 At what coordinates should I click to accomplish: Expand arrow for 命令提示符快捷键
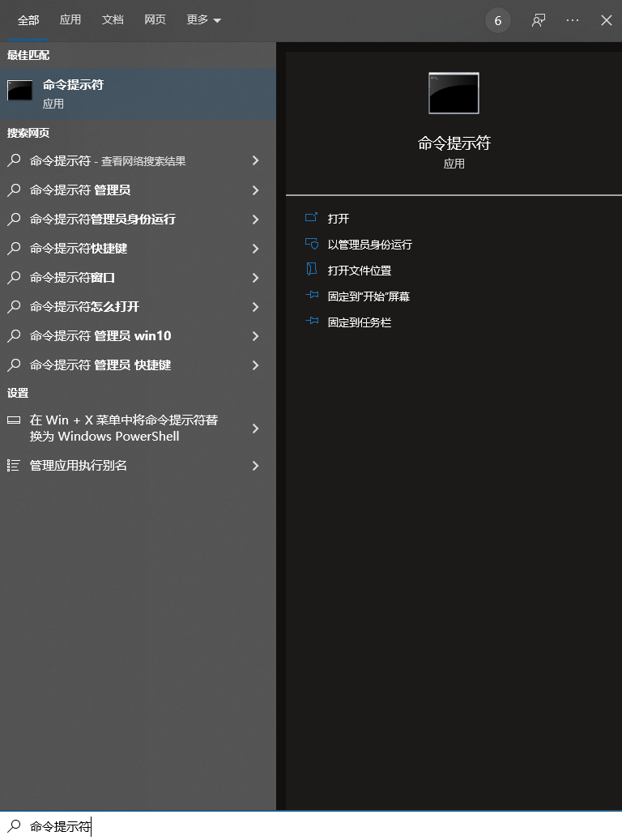coord(256,249)
